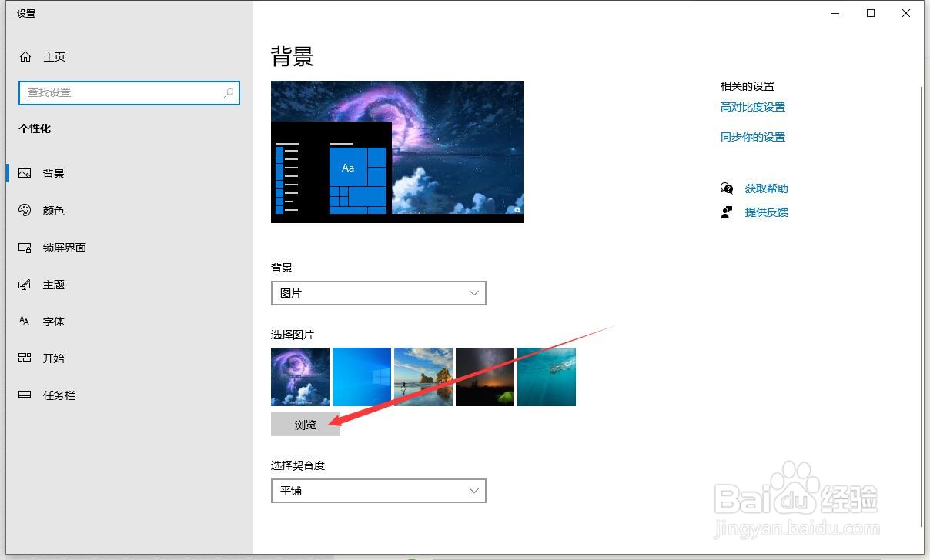
Task: Open the 背景 type dropdown showing 图片
Action: (x=378, y=292)
